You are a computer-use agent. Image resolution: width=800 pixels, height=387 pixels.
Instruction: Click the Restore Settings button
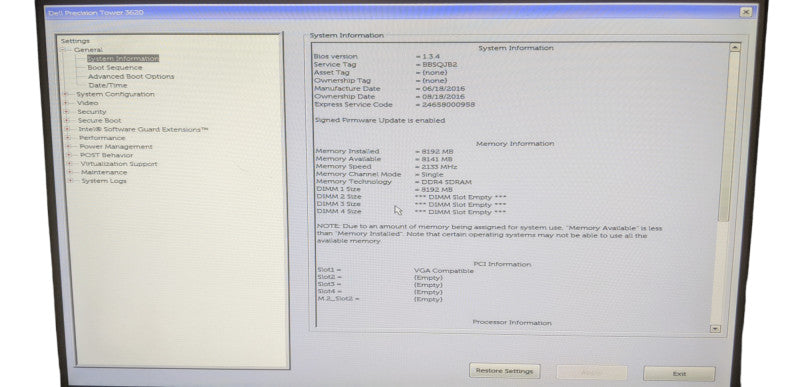point(504,371)
